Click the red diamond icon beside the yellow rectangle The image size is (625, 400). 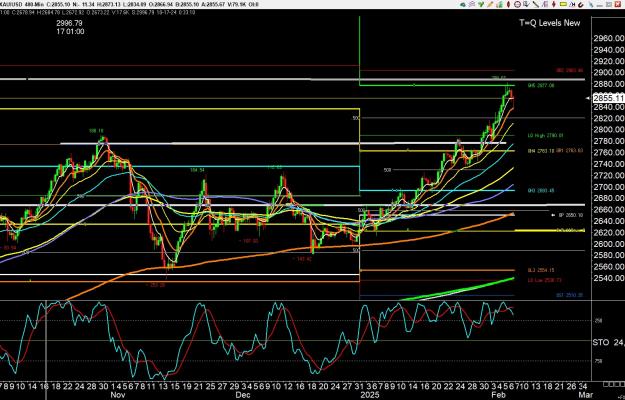554,4
